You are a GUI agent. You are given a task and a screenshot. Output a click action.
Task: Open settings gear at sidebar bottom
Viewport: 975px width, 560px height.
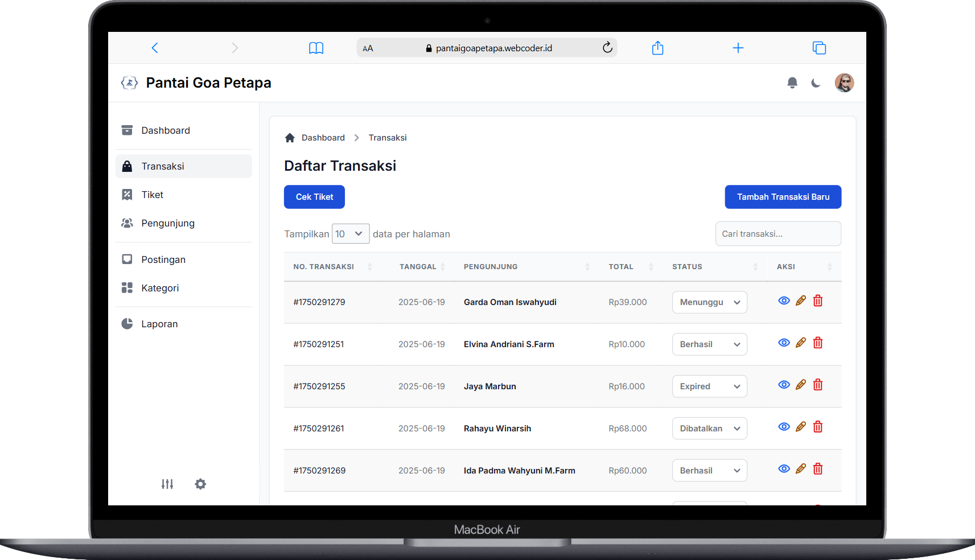[200, 484]
